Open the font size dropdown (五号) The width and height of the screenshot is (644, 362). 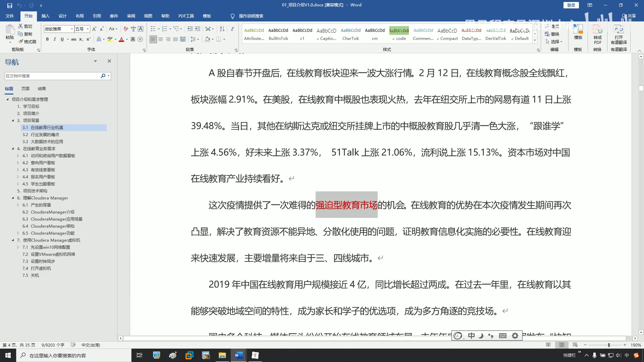(x=88, y=29)
